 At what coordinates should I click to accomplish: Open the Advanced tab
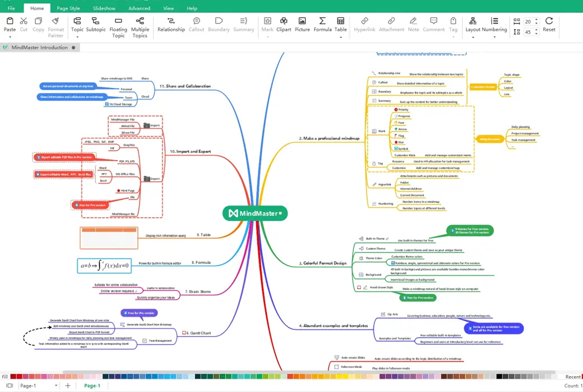(139, 8)
